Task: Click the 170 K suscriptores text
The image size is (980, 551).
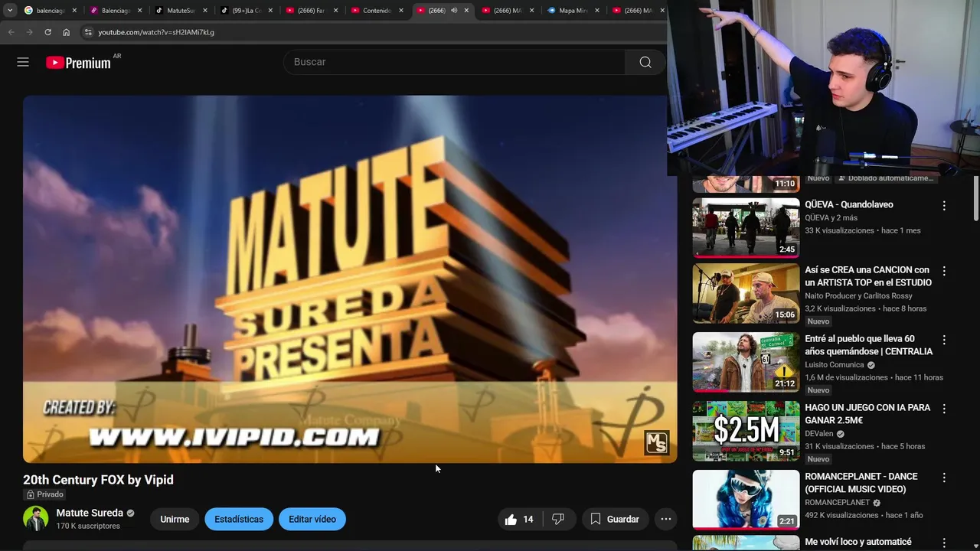Action: (x=88, y=527)
